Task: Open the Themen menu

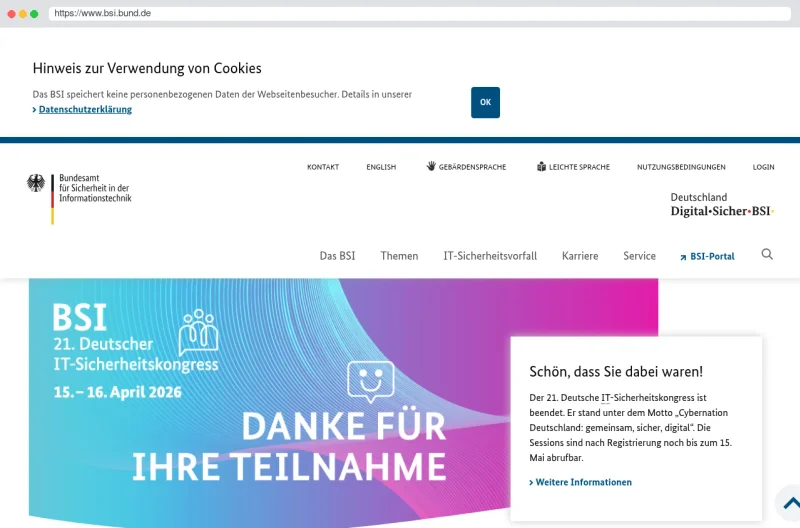Action: pyautogui.click(x=399, y=256)
